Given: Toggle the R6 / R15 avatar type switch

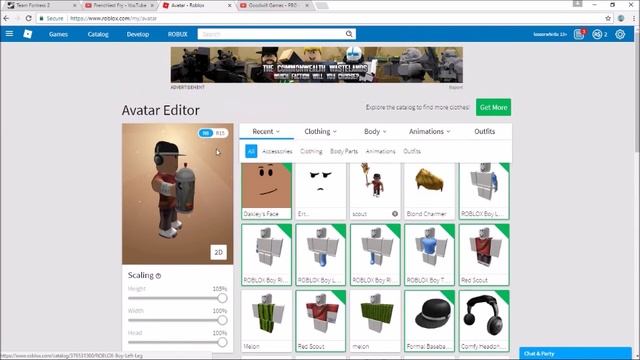Looking at the screenshot, I should (x=213, y=133).
